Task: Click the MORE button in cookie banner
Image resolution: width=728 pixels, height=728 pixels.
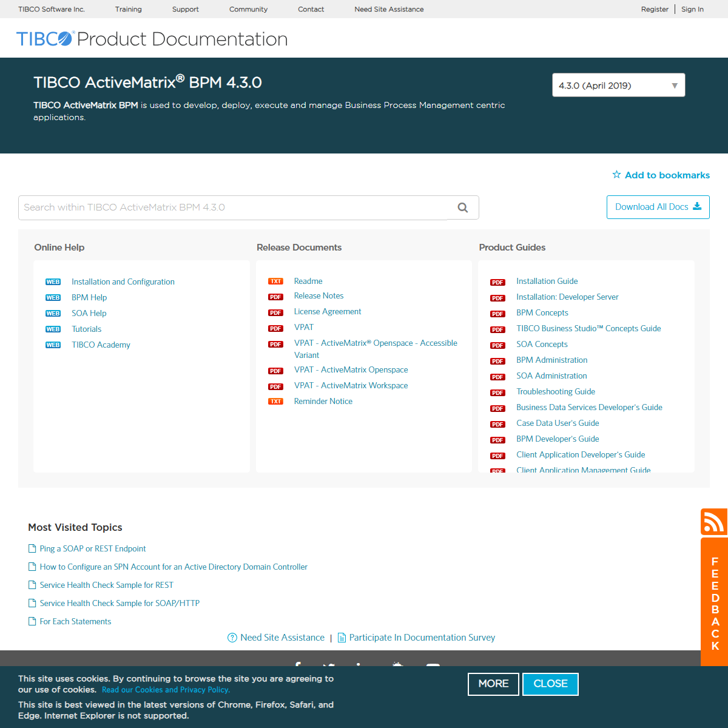Action: click(493, 684)
